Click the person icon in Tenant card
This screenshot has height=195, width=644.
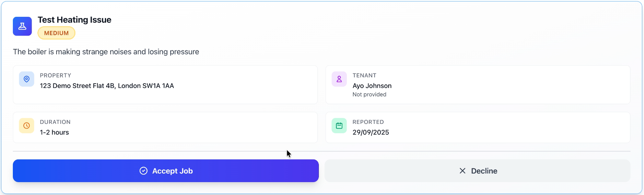(339, 79)
